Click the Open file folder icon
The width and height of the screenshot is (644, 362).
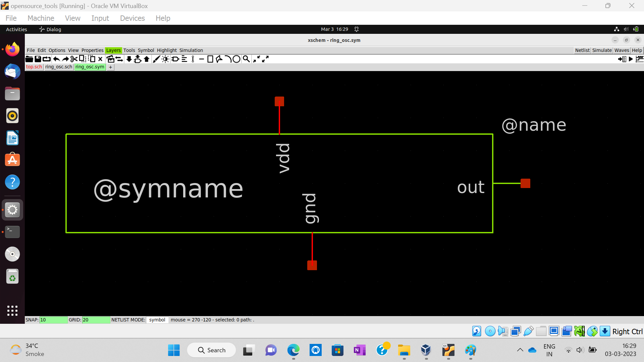[x=29, y=59]
